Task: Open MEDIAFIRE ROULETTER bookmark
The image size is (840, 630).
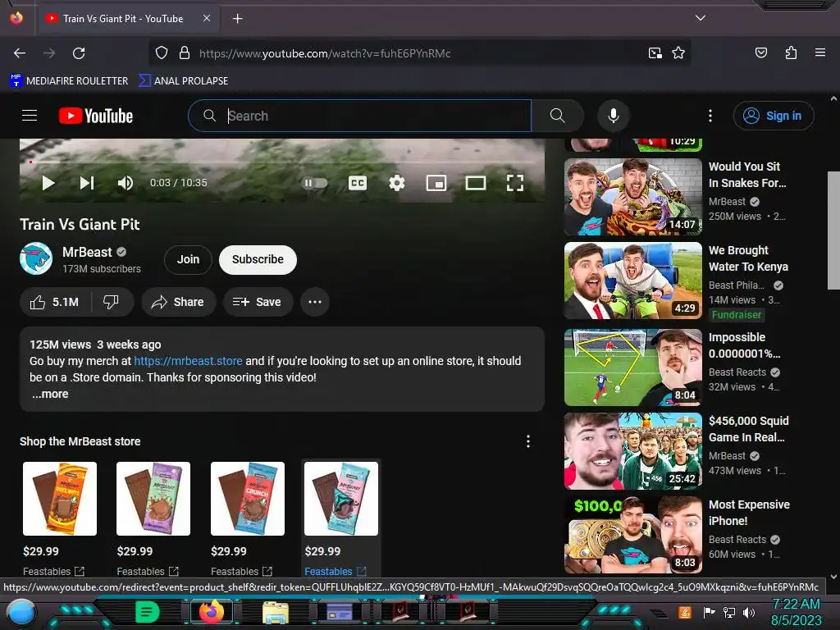Action: [x=69, y=81]
